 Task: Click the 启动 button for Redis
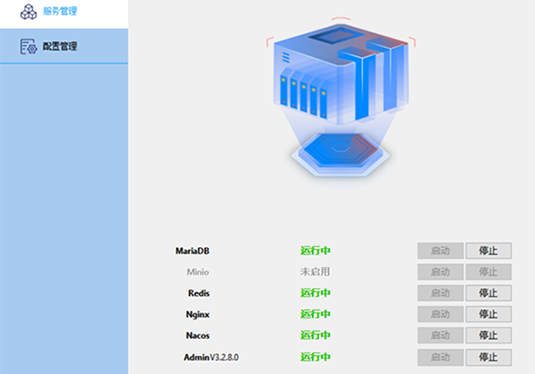tap(440, 293)
